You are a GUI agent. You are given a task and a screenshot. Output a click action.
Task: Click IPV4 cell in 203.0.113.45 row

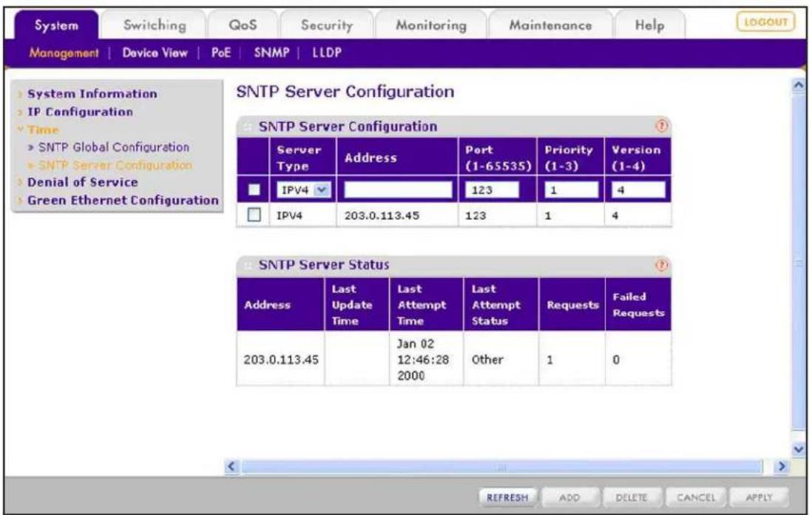coord(289,215)
